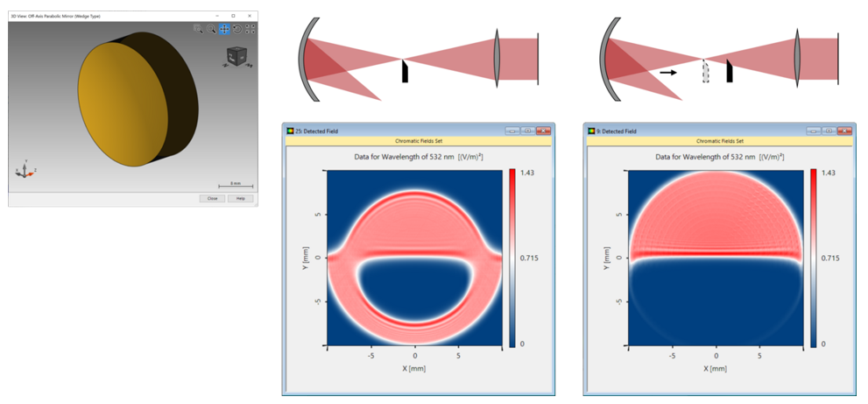Open Help in the 3D View dialog
This screenshot has width=868, height=404.
(241, 198)
